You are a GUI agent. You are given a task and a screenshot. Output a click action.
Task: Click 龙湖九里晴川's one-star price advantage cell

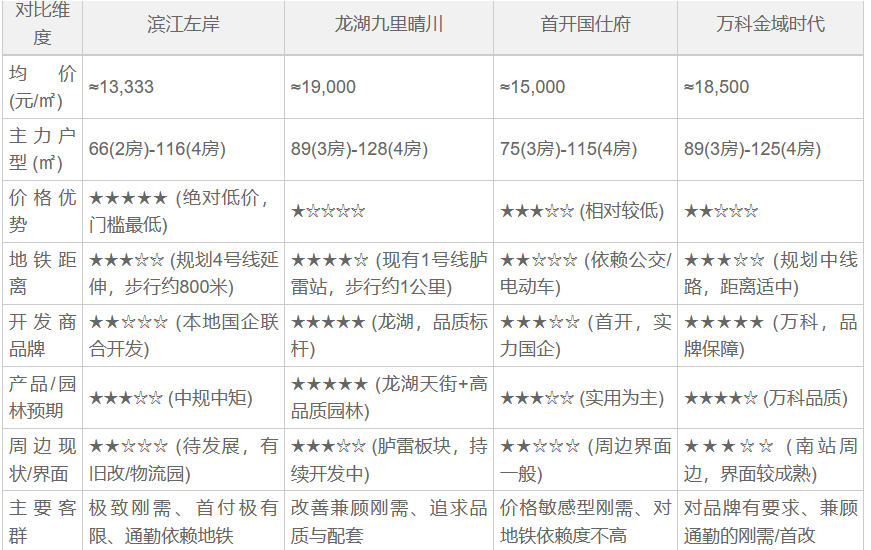point(389,211)
